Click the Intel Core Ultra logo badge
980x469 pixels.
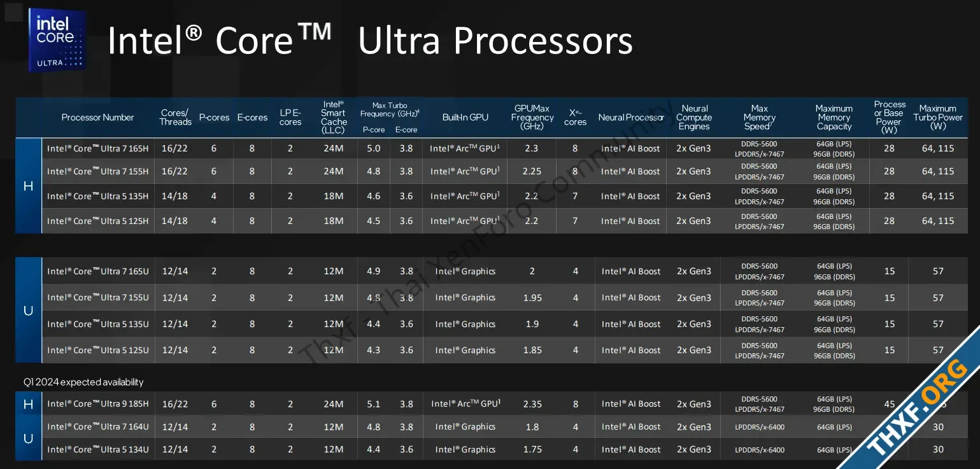(57, 39)
